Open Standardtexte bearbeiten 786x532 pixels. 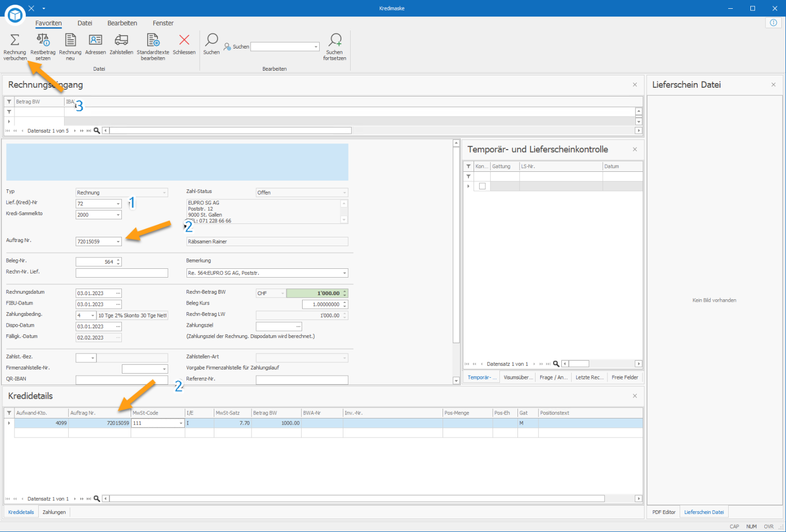(x=153, y=47)
